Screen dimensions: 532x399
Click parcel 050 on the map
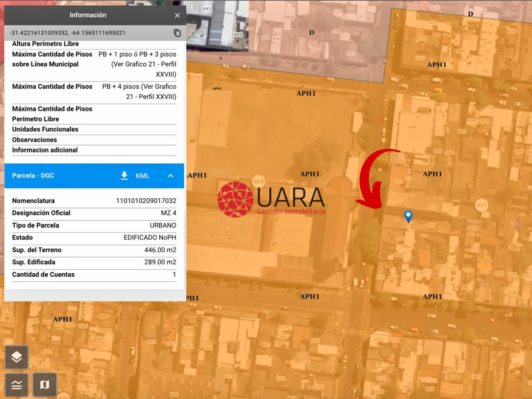pos(412,127)
